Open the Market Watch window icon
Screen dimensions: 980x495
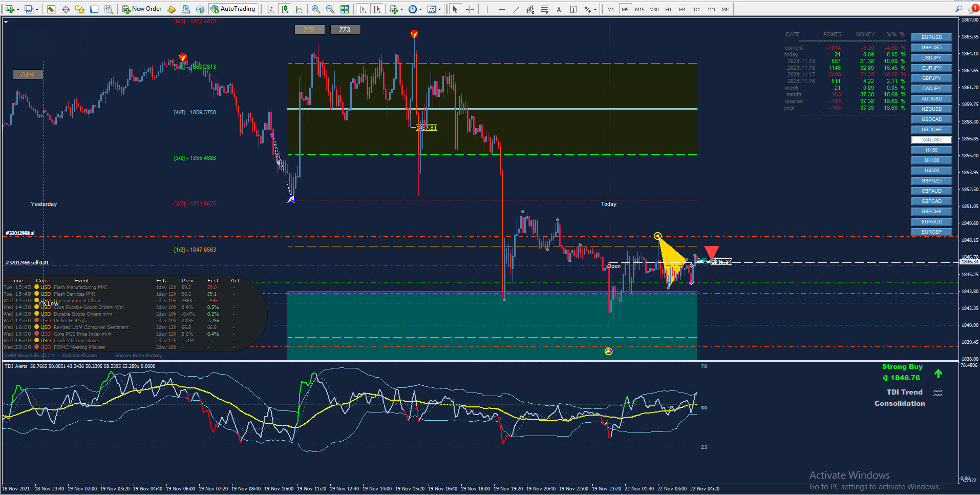pyautogui.click(x=51, y=9)
